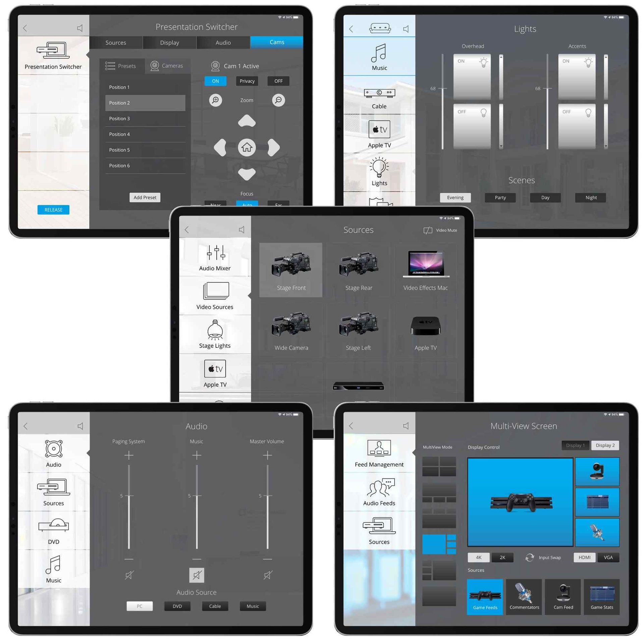Select Video Mute dropdown option
This screenshot has width=644, height=644.
click(x=439, y=230)
